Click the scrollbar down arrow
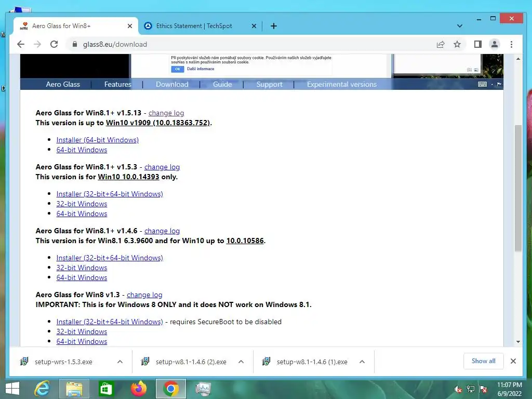Screen dimensions: 532x399 coord(518,342)
